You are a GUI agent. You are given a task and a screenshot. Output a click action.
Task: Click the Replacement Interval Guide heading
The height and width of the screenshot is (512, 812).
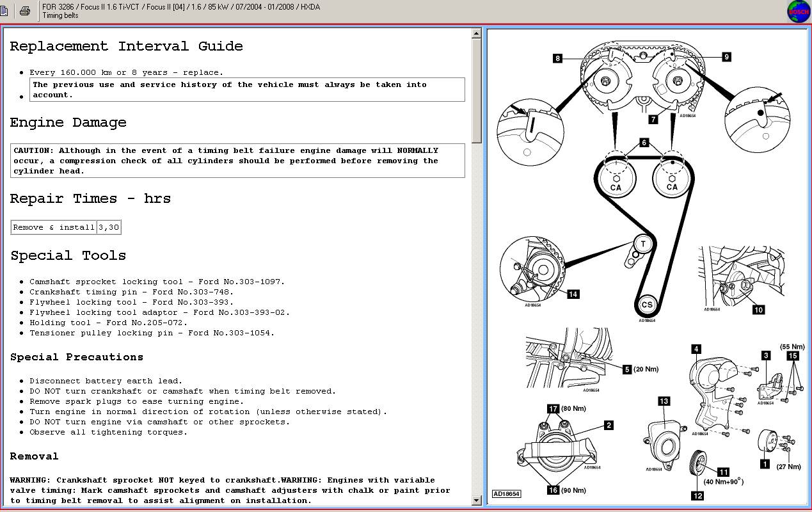[126, 46]
